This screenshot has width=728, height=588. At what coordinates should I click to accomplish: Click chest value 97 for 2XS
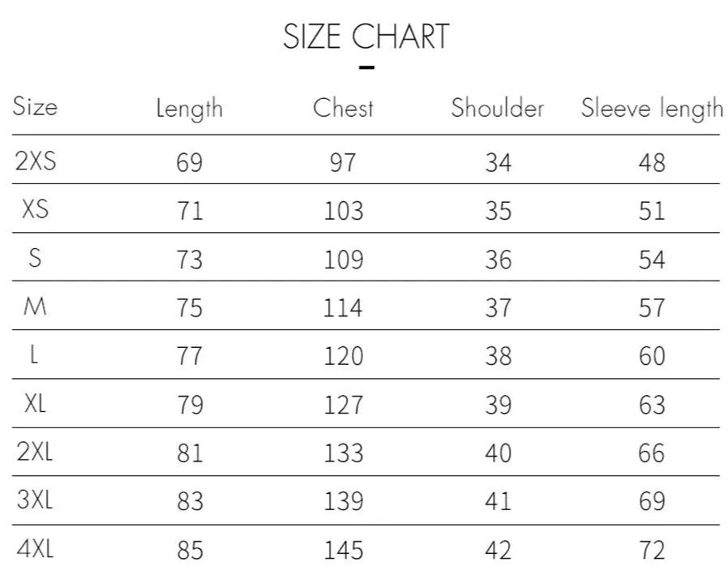coord(343,162)
